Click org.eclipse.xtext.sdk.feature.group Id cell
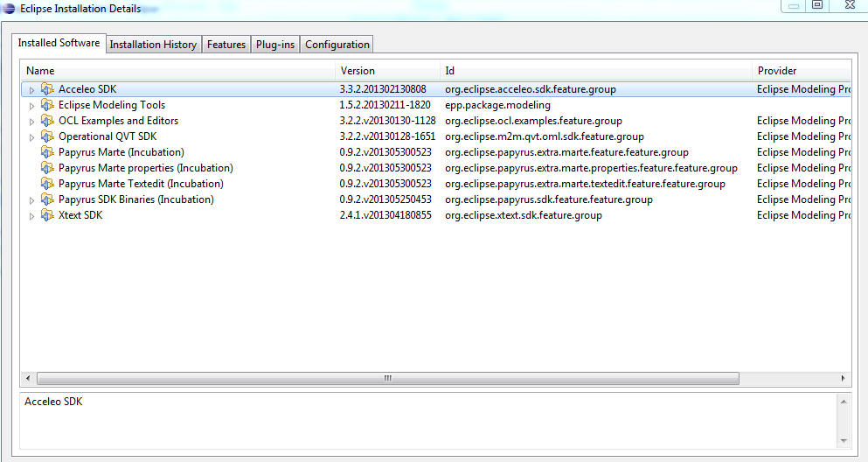 (x=524, y=215)
